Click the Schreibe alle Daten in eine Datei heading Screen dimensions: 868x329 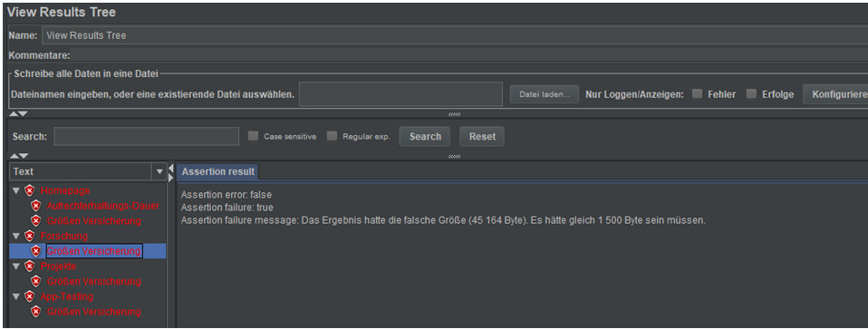(86, 73)
